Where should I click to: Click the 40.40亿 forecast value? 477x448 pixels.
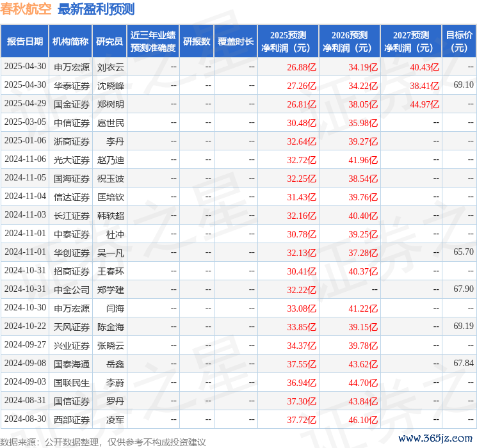point(363,216)
